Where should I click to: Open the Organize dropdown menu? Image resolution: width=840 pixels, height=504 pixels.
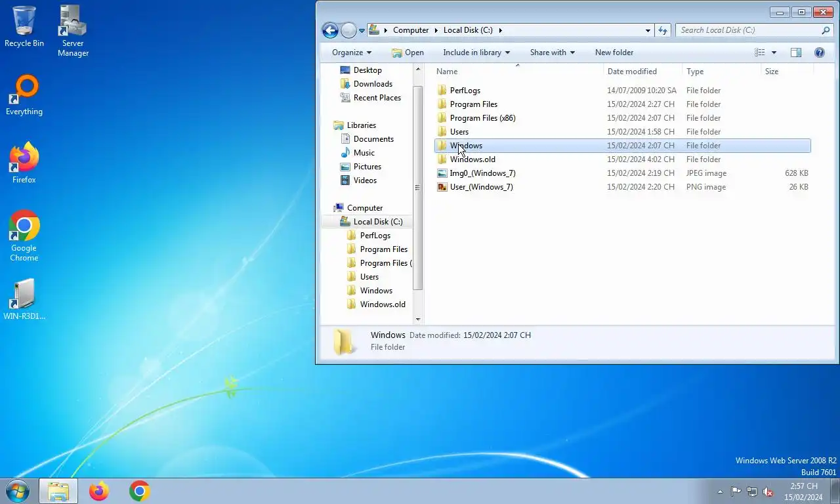coord(352,52)
